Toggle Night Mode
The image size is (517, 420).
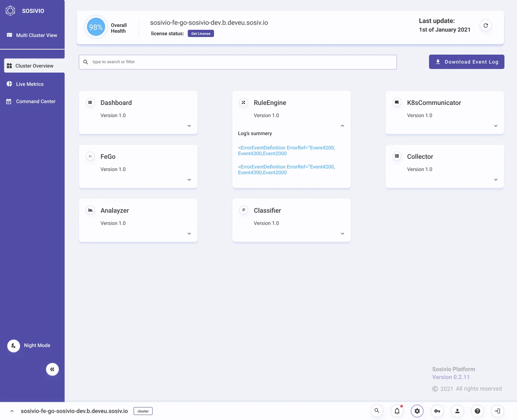tap(14, 346)
